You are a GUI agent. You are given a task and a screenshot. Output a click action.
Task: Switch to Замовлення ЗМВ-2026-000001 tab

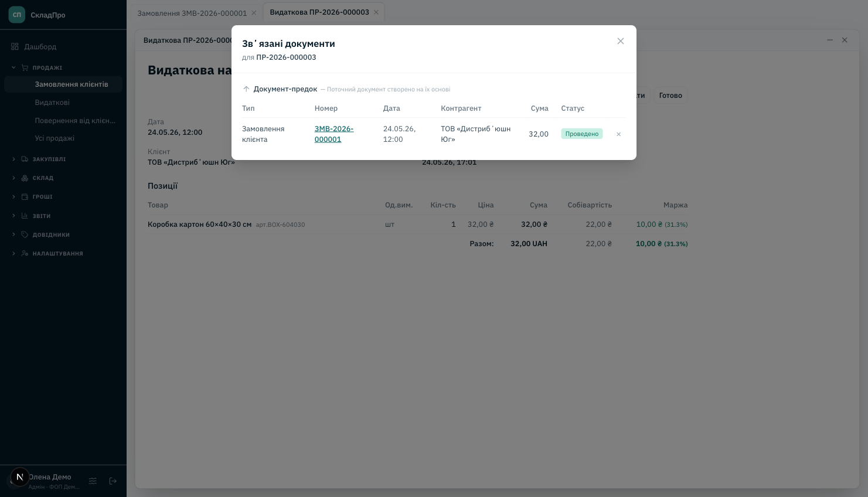pos(192,13)
